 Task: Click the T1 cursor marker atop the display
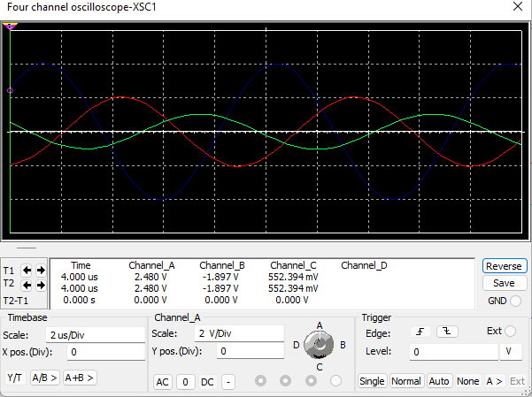click(11, 28)
